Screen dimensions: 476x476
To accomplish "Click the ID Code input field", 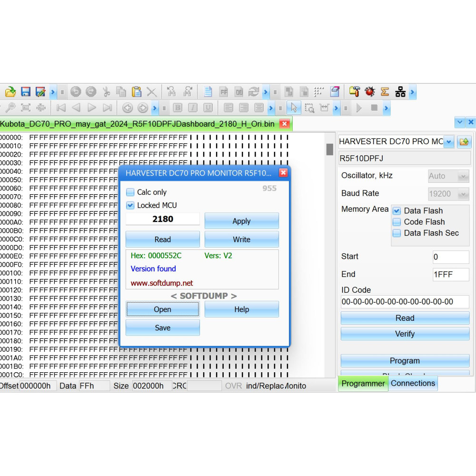I will [405, 302].
